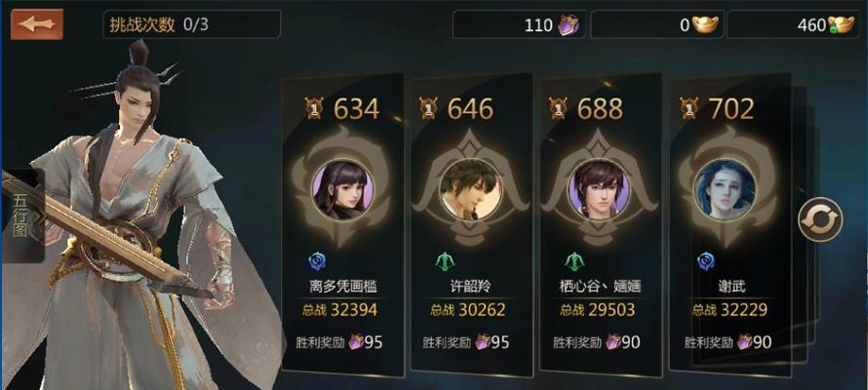
Task: Tap the purple gem currency icon
Action: click(568, 25)
